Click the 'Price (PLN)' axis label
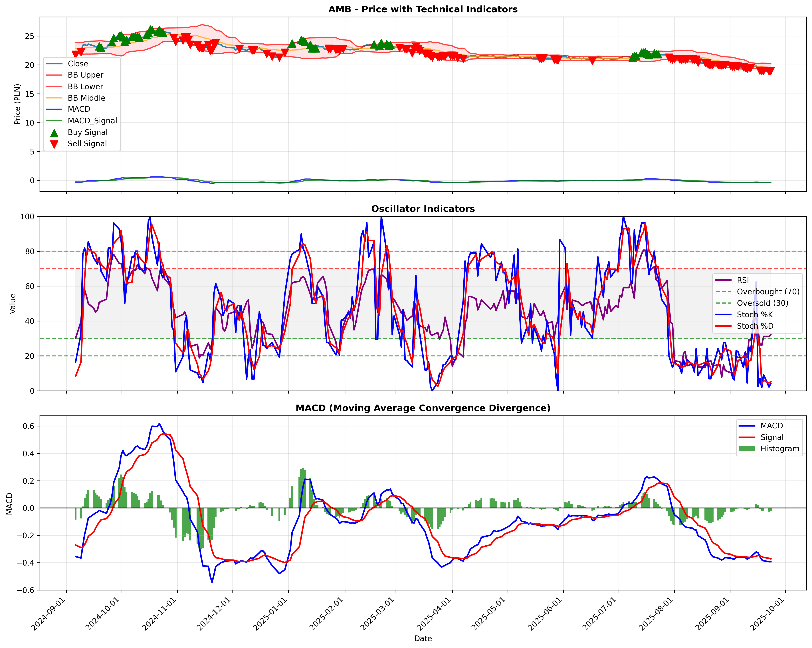Screen dimensions: 812x648 pos(17,104)
